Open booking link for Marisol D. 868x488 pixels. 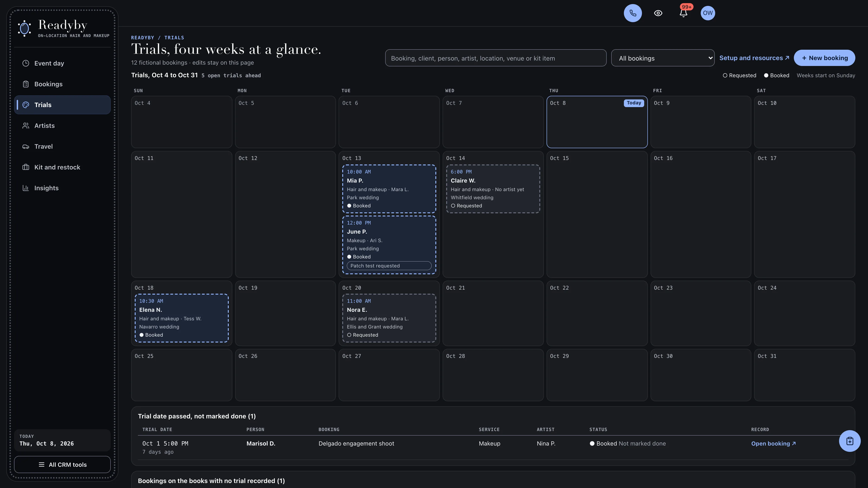pyautogui.click(x=773, y=443)
